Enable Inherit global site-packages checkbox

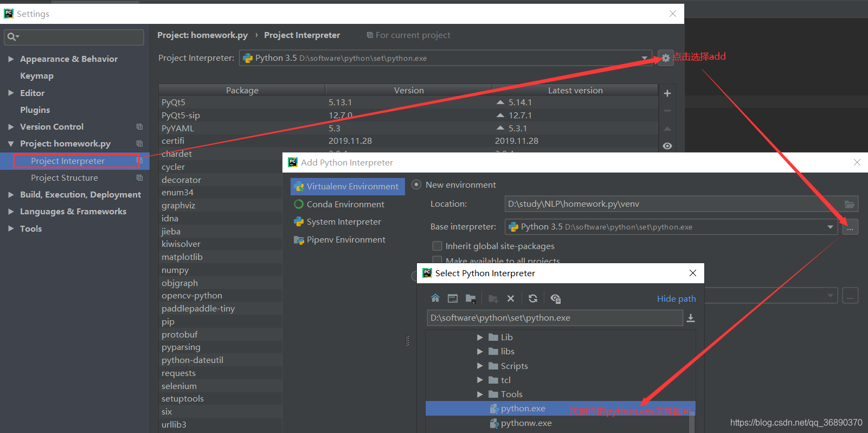pyautogui.click(x=437, y=246)
